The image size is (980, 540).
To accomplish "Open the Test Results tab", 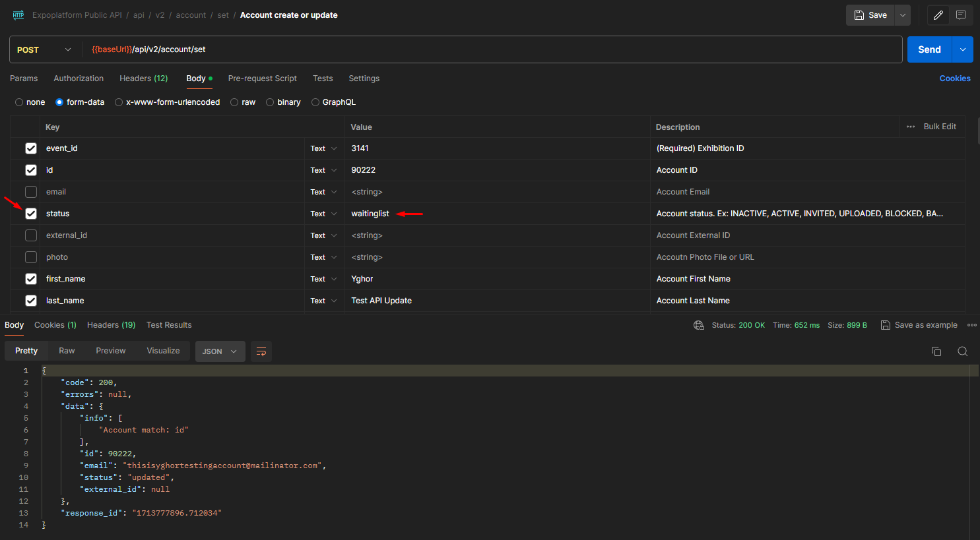I will click(x=169, y=325).
